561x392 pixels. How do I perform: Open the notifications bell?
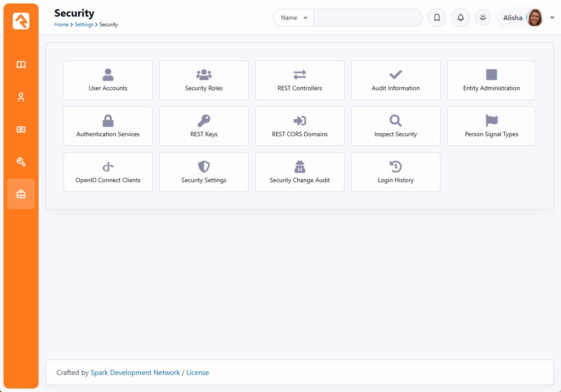461,18
